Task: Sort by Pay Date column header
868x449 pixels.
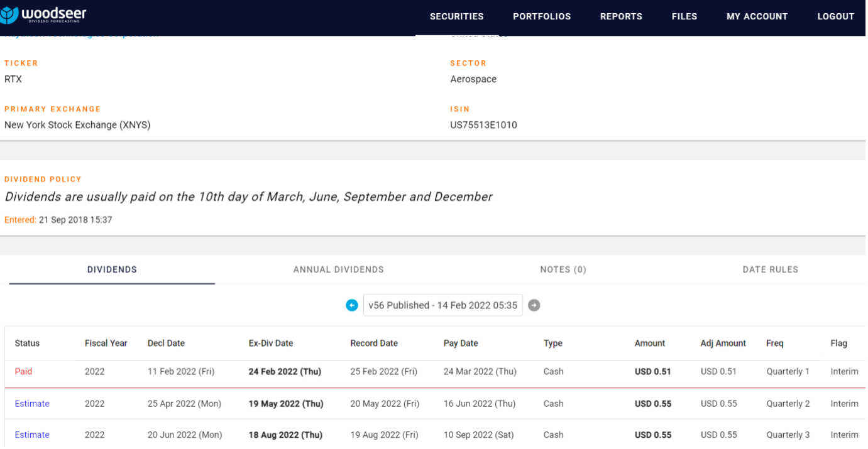Action: coord(461,344)
